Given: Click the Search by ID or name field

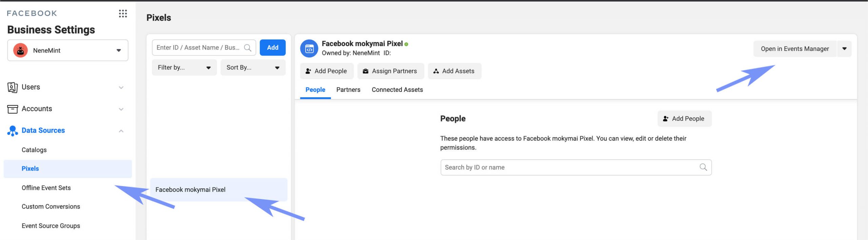Looking at the screenshot, I should pyautogui.click(x=570, y=167).
